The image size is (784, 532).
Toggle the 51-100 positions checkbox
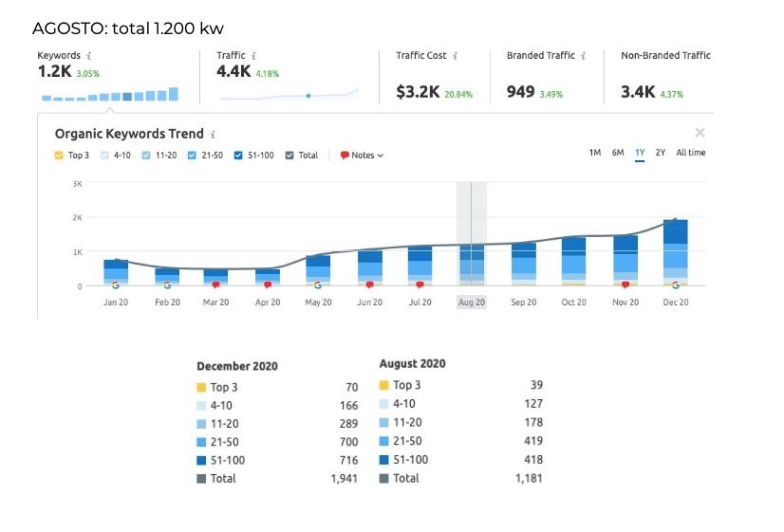coord(238,156)
